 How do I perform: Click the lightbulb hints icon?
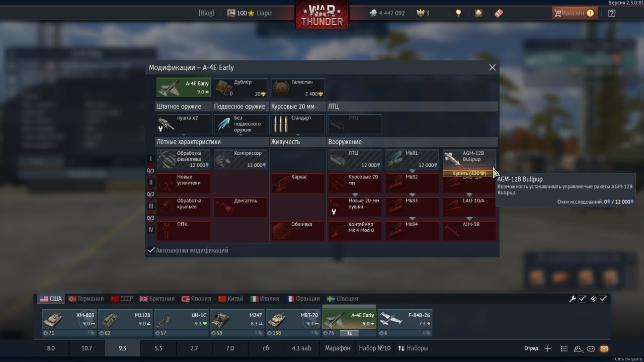(458, 13)
